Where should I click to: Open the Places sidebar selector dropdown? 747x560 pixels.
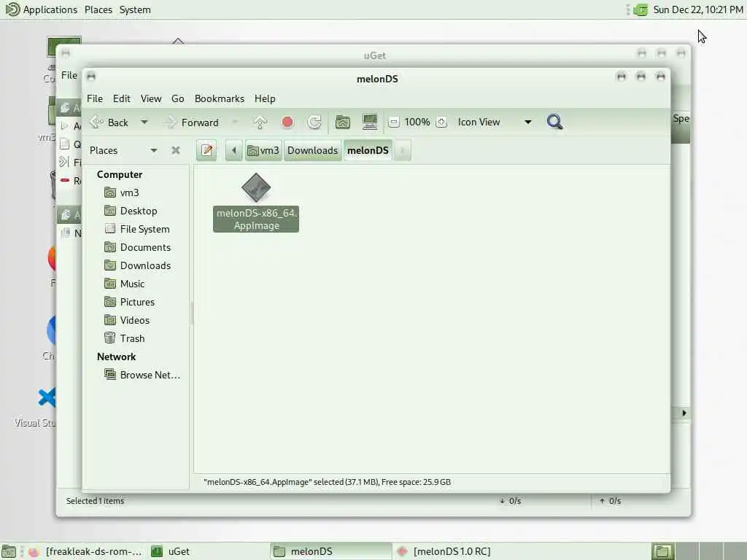coord(123,150)
